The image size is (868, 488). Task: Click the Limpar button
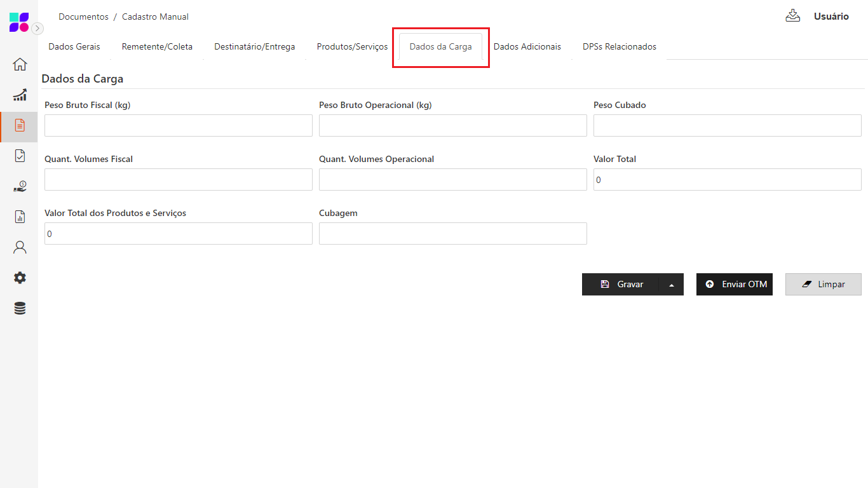[823, 285]
